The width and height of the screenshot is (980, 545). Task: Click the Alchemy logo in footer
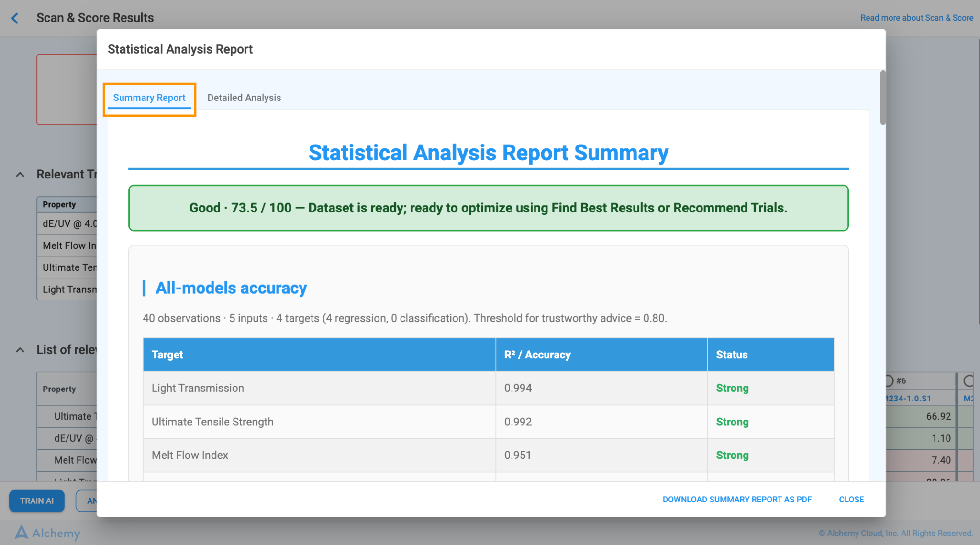point(47,533)
